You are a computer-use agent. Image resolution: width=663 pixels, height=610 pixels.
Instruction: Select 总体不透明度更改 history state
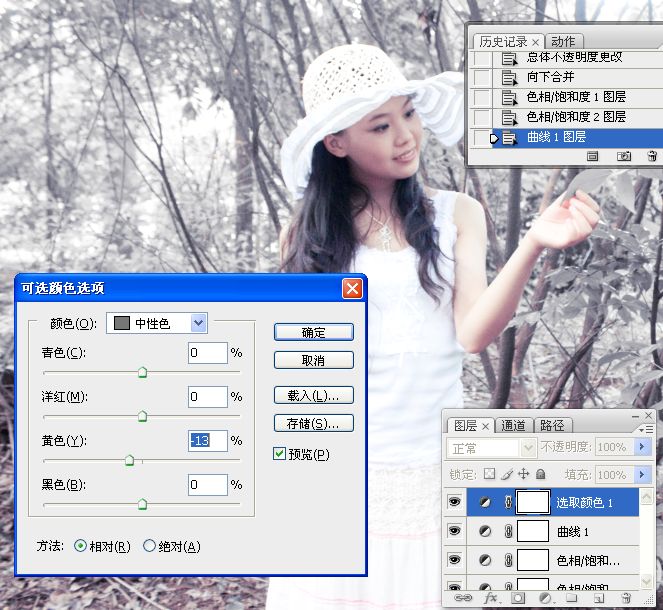574,57
